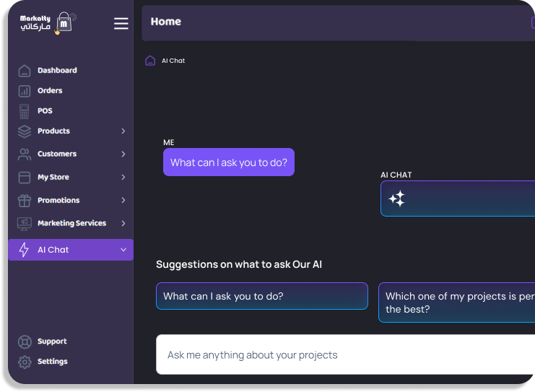Click the Markatty logo
Image resolution: width=535 pixels, height=392 pixels.
click(x=48, y=23)
